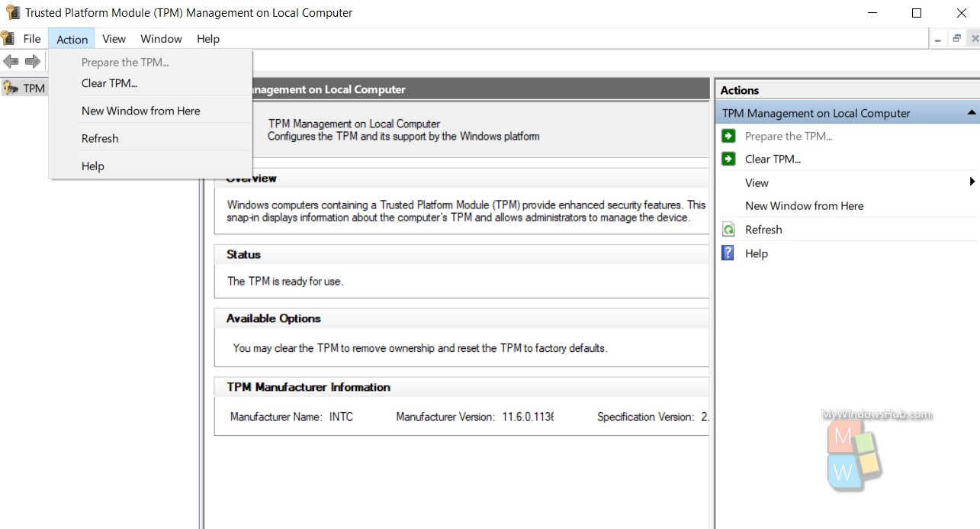Screen dimensions: 980x529
Task: Click the text 'The TPM is ready for use.'
Action: (x=285, y=282)
